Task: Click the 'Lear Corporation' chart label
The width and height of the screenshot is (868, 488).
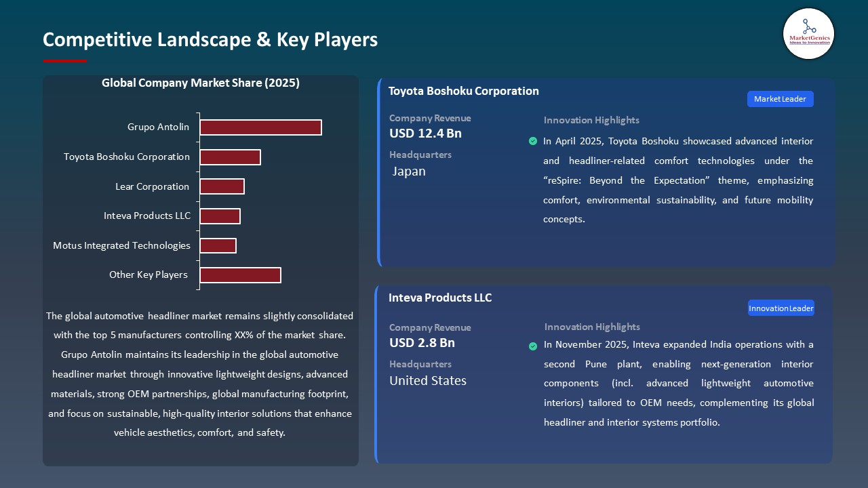Action: click(x=153, y=186)
